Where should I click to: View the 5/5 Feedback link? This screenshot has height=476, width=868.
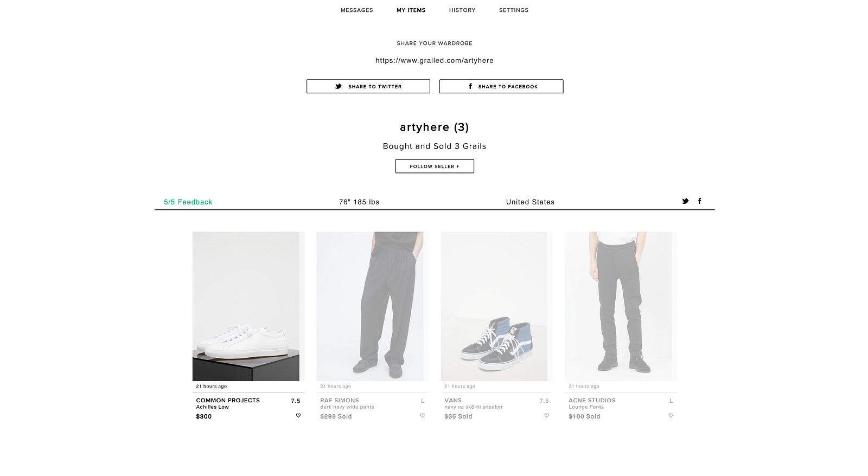(x=188, y=202)
